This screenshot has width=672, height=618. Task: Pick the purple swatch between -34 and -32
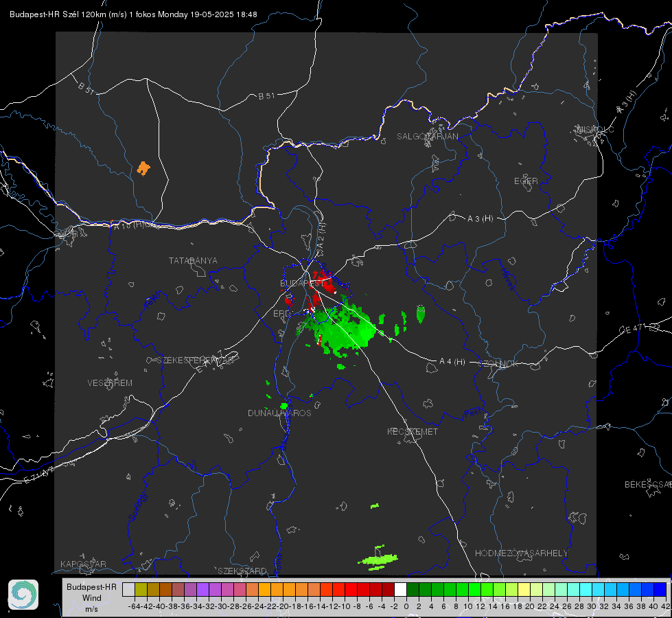point(202,590)
